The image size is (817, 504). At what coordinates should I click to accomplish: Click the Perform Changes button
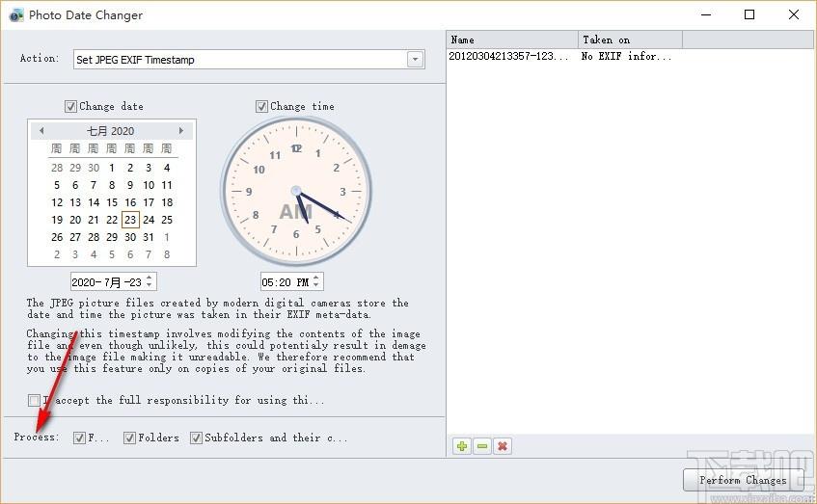tap(743, 480)
